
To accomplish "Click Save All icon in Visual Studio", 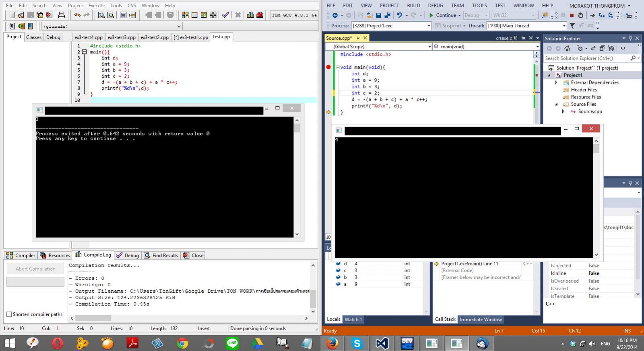I will (387, 15).
